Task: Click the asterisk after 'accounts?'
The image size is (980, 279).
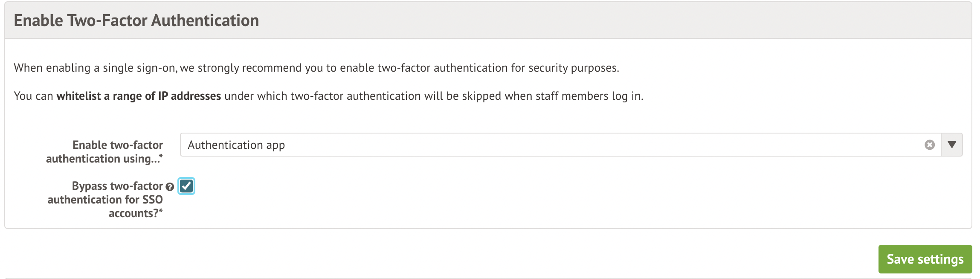Action: (161, 212)
